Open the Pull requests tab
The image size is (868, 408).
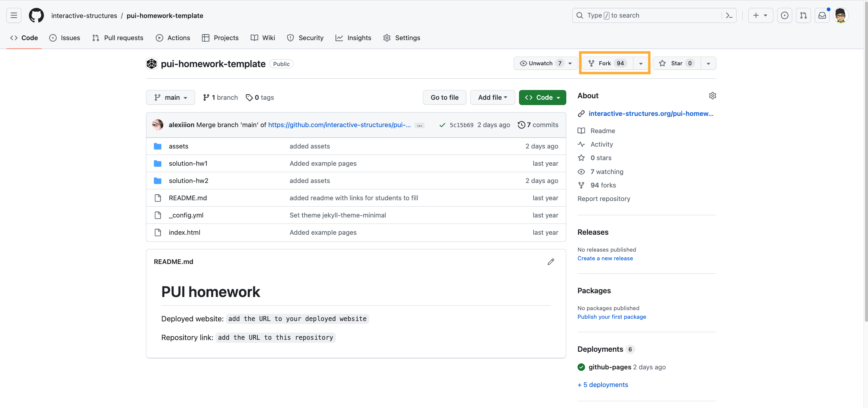point(118,38)
